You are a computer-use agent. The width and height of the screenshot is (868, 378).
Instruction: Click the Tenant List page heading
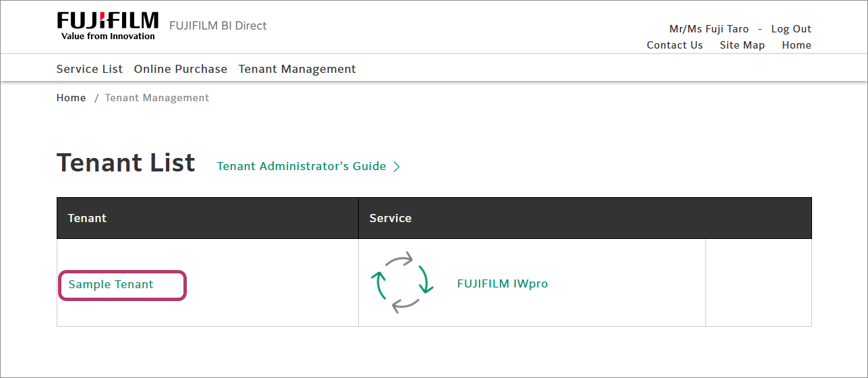click(126, 163)
